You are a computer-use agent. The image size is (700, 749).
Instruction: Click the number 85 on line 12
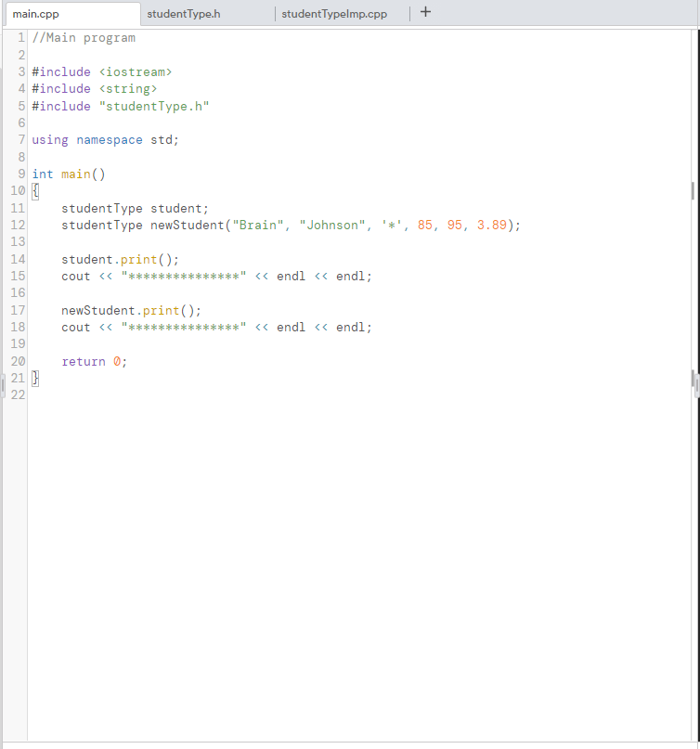[424, 225]
